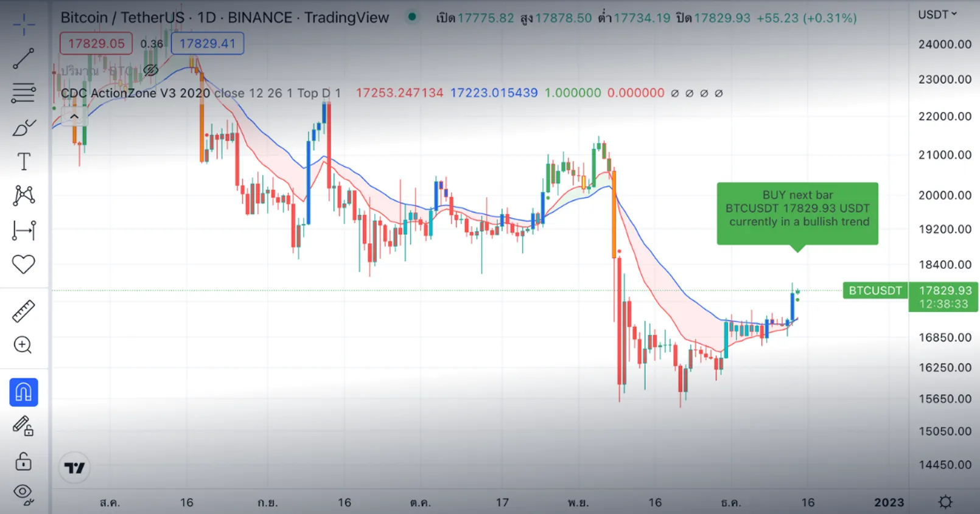
Task: Click the 20000.00 price level
Action: [x=945, y=195]
